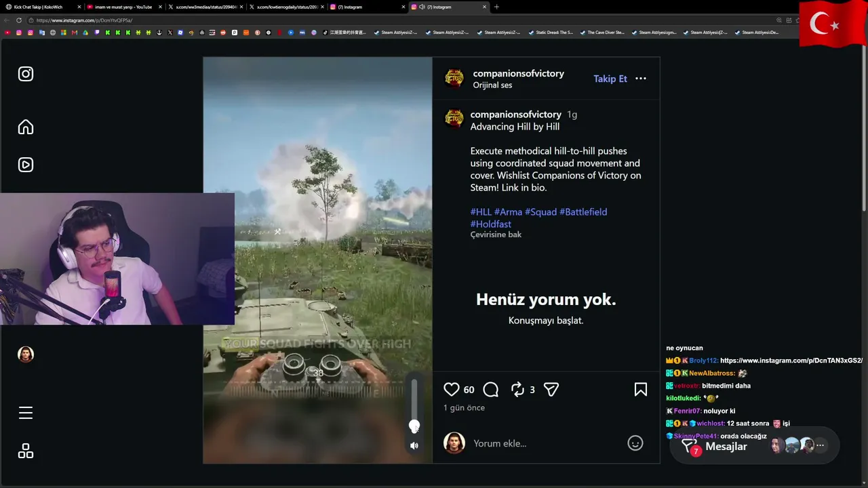
Task: Open the companionsofvictory username in the caption
Action: pos(516,115)
